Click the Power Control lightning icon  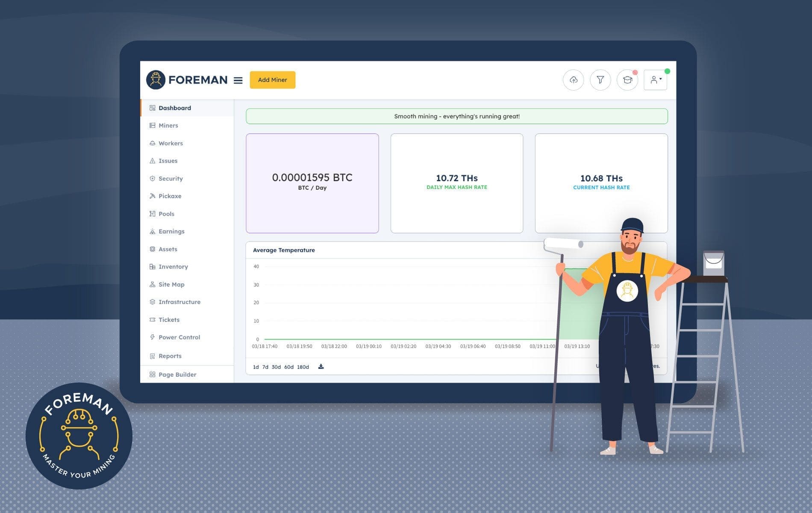(152, 337)
